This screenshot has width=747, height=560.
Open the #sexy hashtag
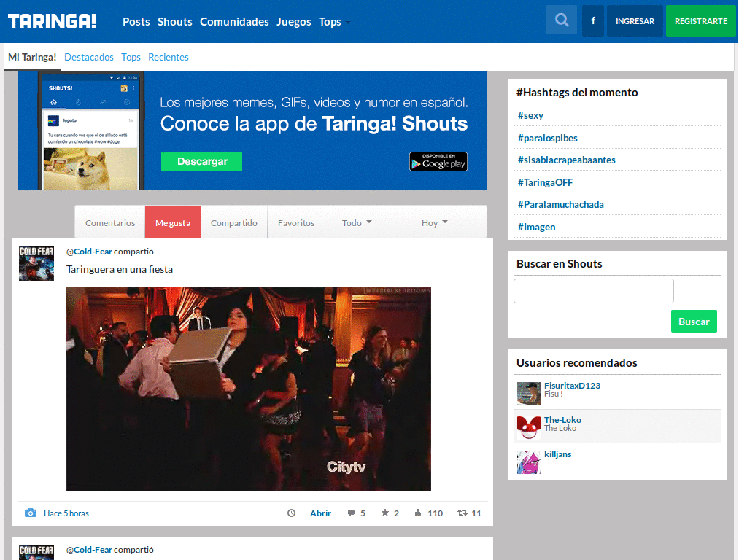(531, 115)
